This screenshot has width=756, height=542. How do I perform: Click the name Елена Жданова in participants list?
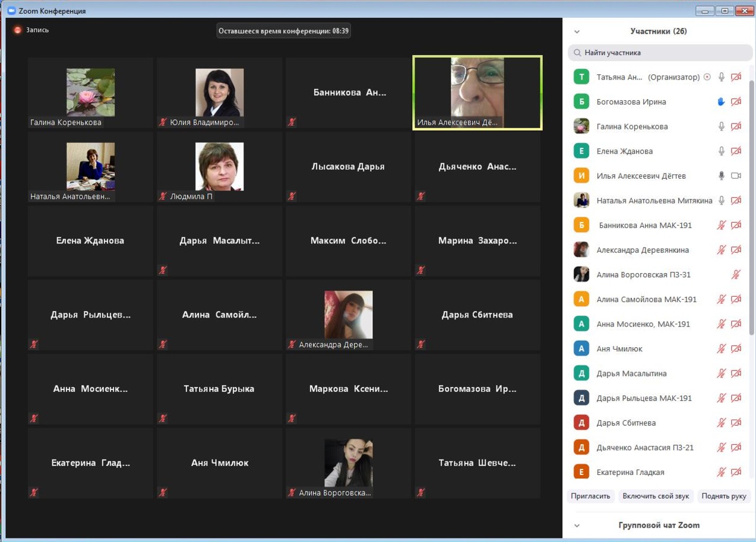click(625, 151)
